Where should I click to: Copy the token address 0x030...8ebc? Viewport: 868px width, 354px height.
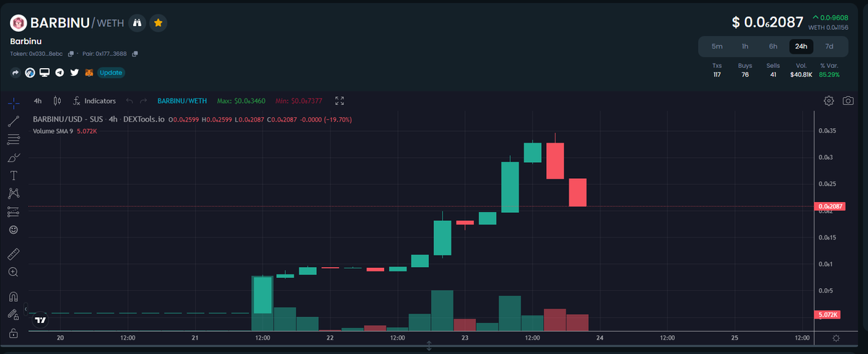(71, 54)
